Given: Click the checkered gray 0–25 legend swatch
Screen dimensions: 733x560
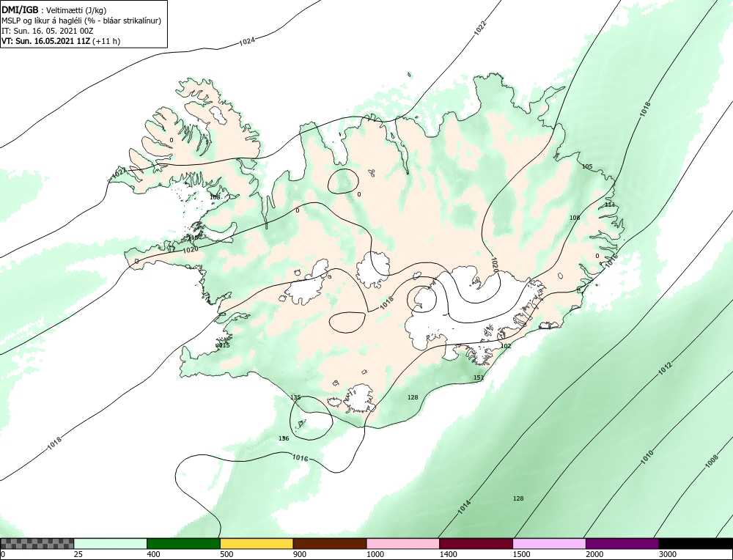Looking at the screenshot, I should [37, 543].
